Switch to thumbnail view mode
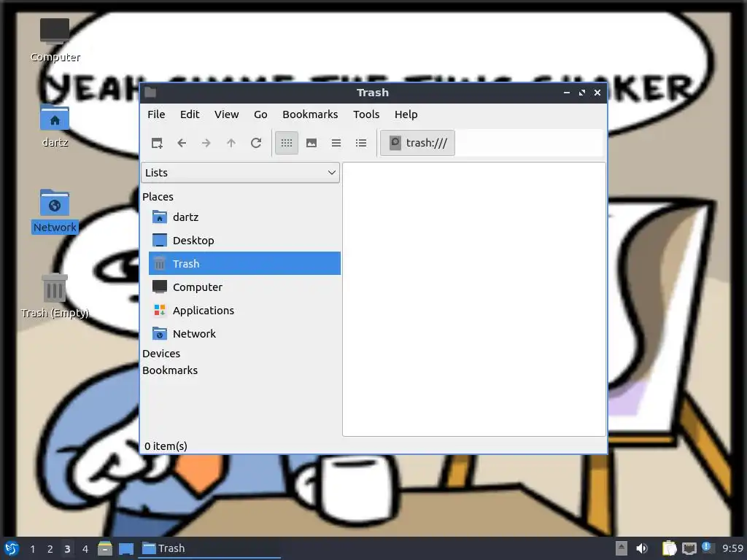 pyautogui.click(x=311, y=143)
